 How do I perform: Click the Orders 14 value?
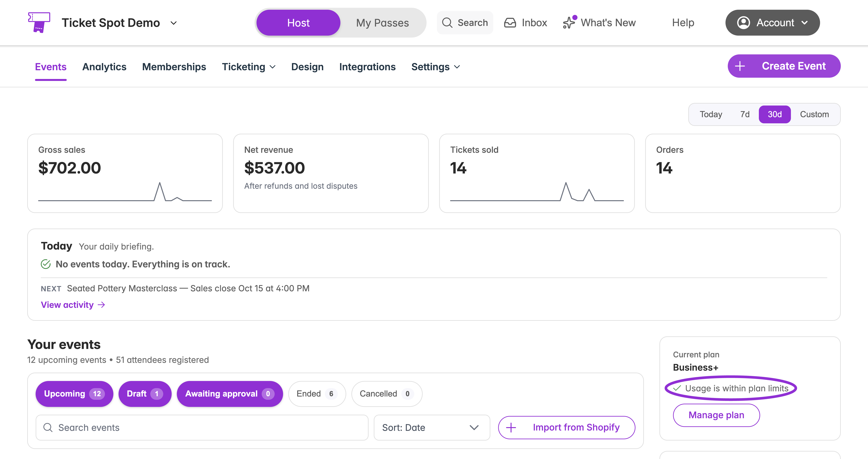[664, 168]
